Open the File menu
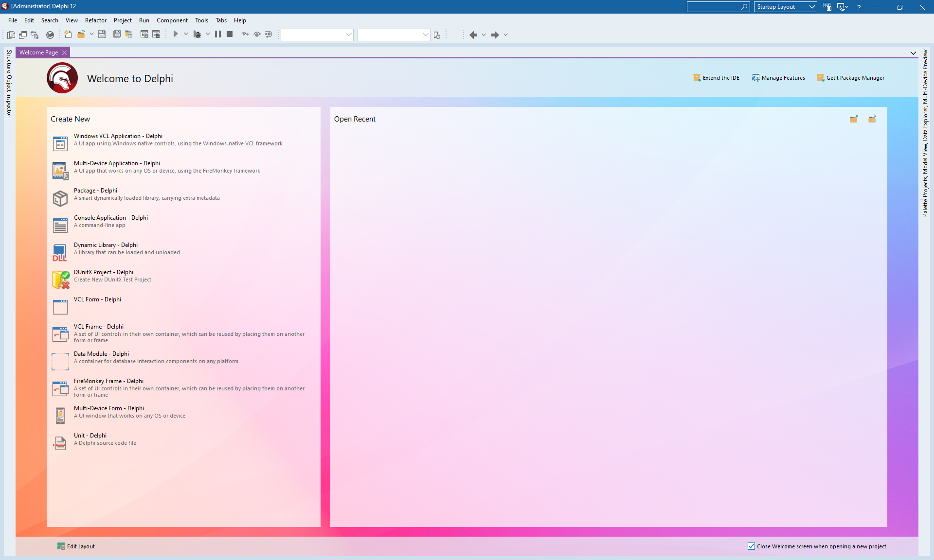The width and height of the screenshot is (934, 560). 13,20
